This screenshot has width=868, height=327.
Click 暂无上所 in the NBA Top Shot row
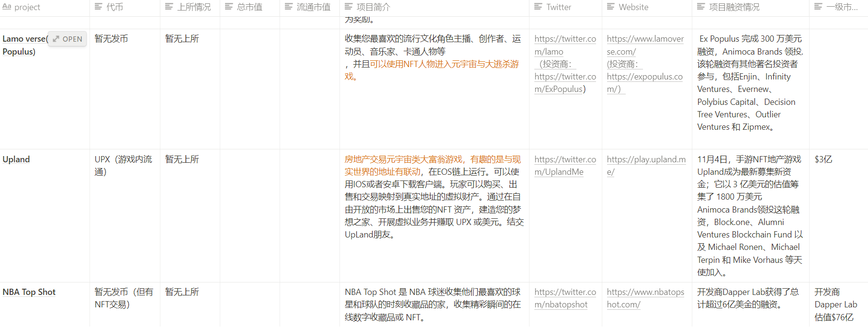[182, 292]
